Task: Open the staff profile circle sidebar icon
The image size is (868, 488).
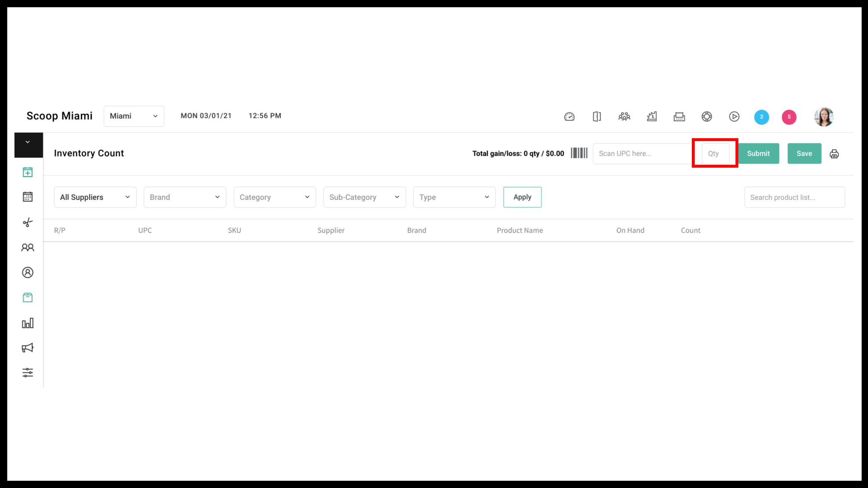Action: tap(27, 272)
